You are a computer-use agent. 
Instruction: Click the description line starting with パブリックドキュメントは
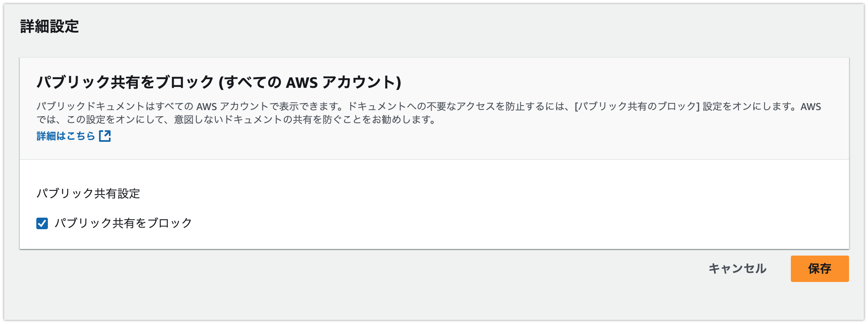pyautogui.click(x=429, y=106)
